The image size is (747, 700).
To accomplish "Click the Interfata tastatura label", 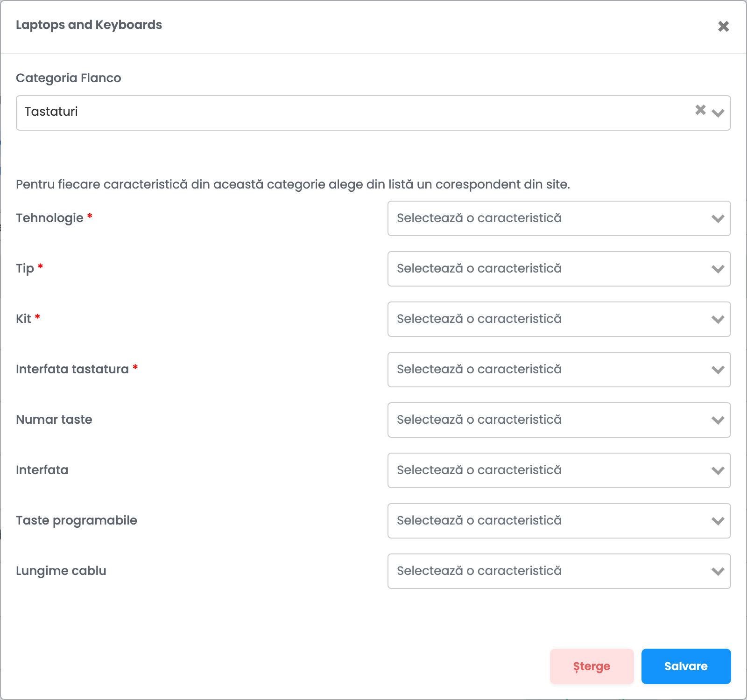I will pyautogui.click(x=72, y=369).
